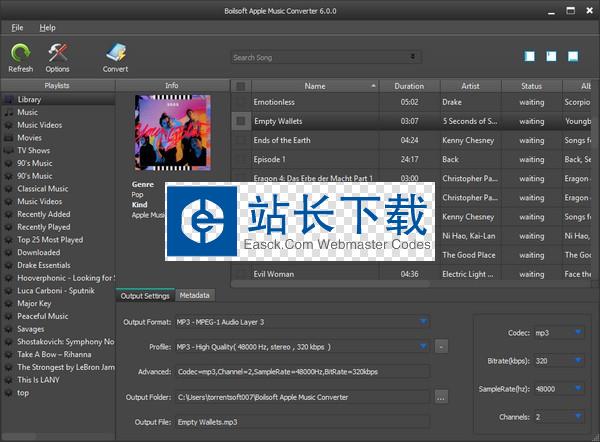Sort by the Name column header
Viewport: 600px width, 442px height.
tap(315, 86)
